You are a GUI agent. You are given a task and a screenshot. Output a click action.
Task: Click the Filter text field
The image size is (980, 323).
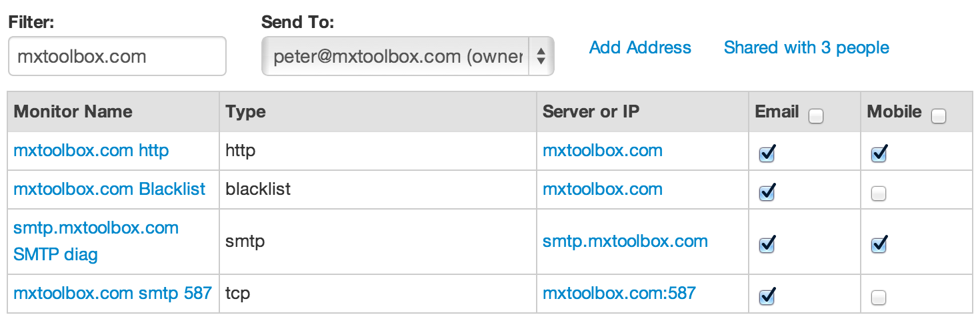(x=117, y=56)
